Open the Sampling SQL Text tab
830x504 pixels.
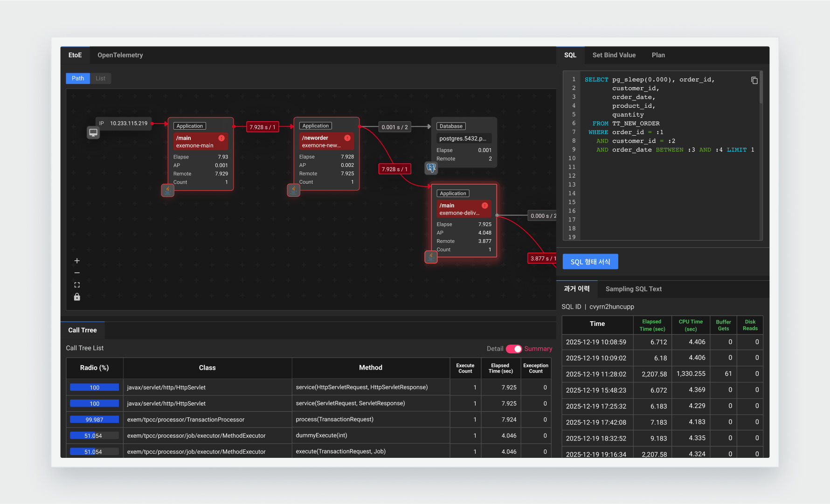pos(633,289)
